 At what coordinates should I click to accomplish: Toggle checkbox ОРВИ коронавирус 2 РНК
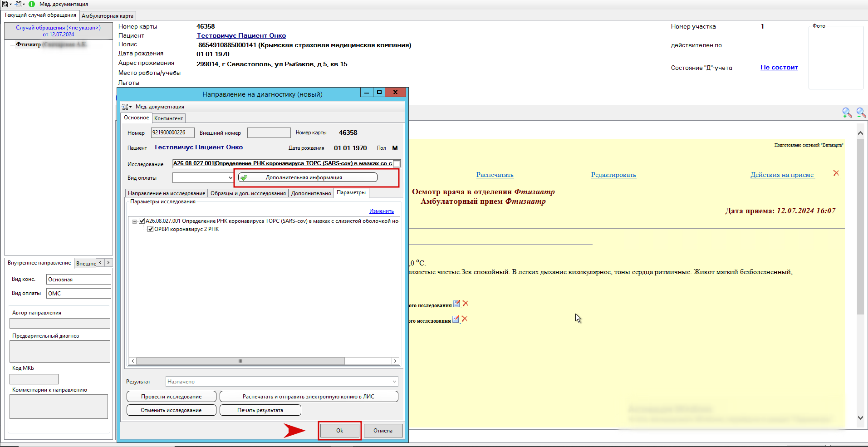point(151,229)
